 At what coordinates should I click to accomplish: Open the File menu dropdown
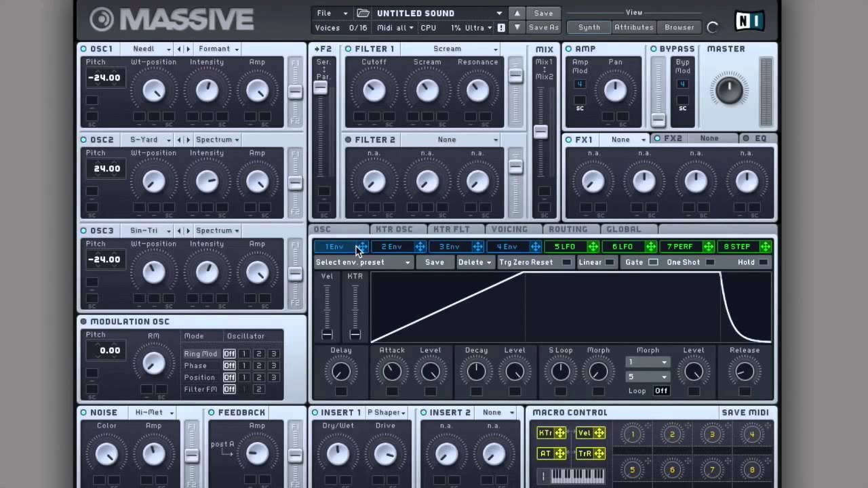click(332, 13)
